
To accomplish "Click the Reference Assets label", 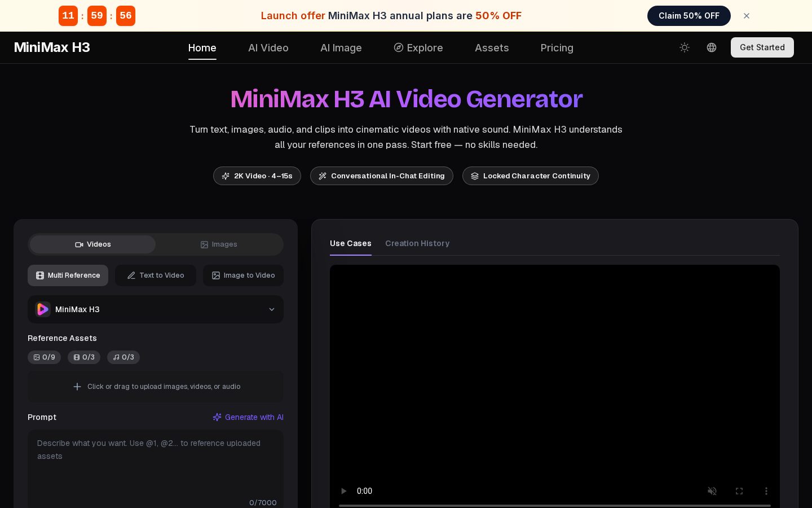I will click(62, 338).
